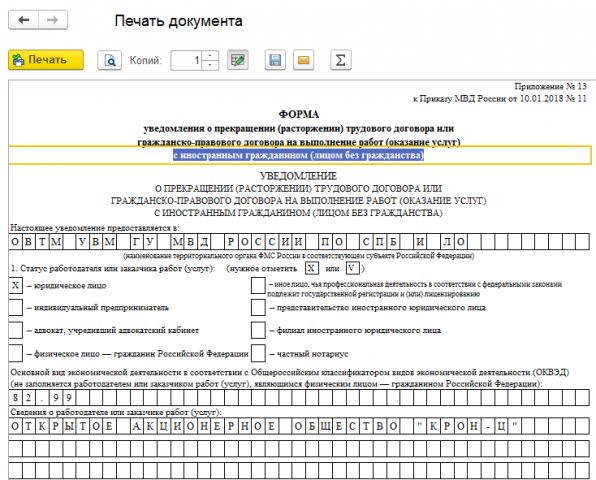Click the Копий number field
This screenshot has width=596, height=480.
click(187, 60)
